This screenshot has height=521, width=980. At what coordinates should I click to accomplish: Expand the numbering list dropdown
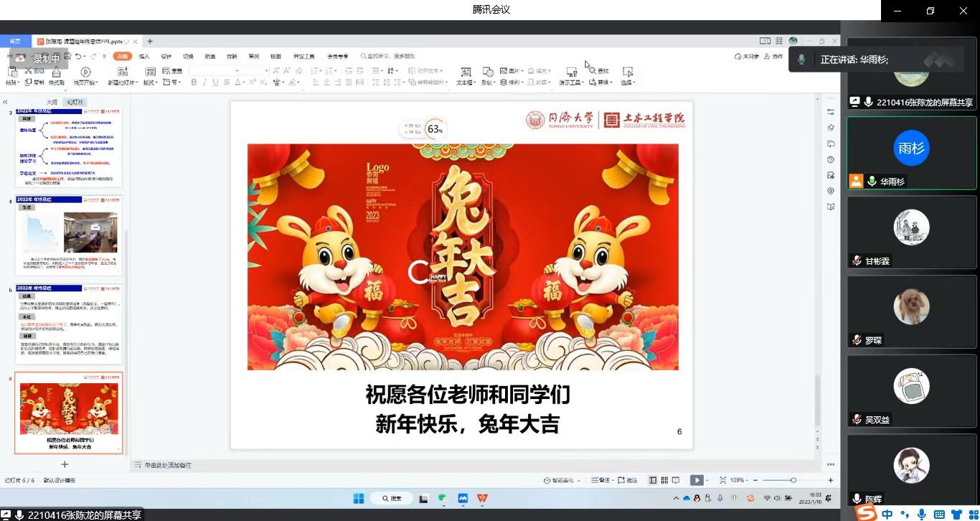coord(337,71)
